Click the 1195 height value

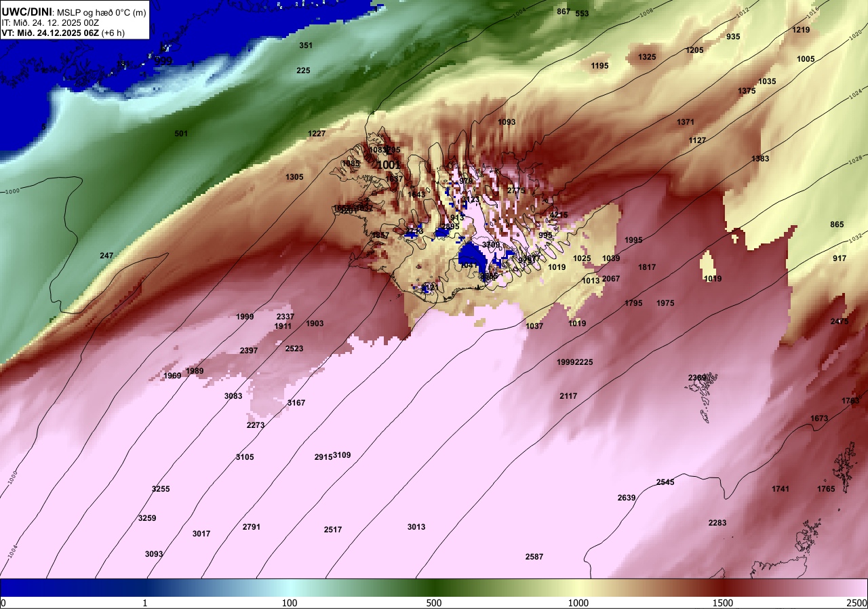[x=599, y=66]
